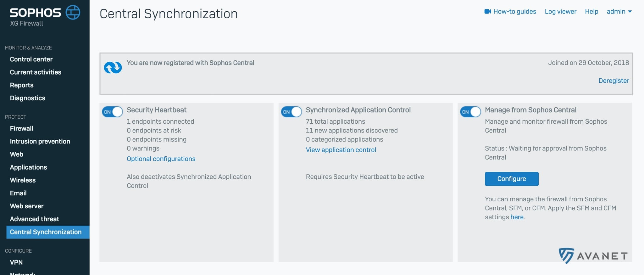The height and width of the screenshot is (275, 644).
Task: Click '11 new applications discovered' text
Action: [352, 130]
